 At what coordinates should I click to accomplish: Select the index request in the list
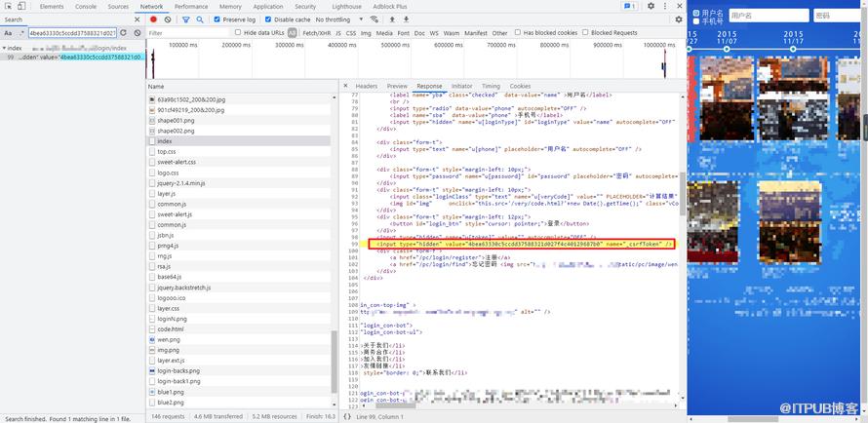239,141
